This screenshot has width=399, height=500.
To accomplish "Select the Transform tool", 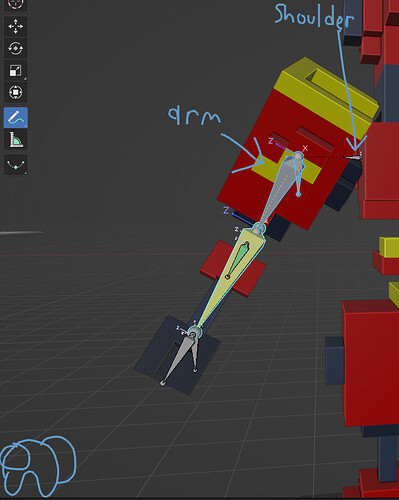I will pyautogui.click(x=16, y=92).
